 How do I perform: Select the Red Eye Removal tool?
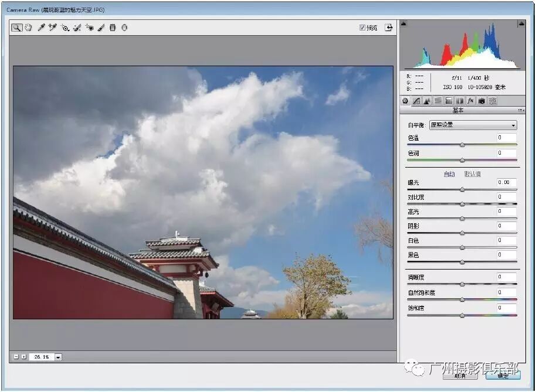point(90,28)
